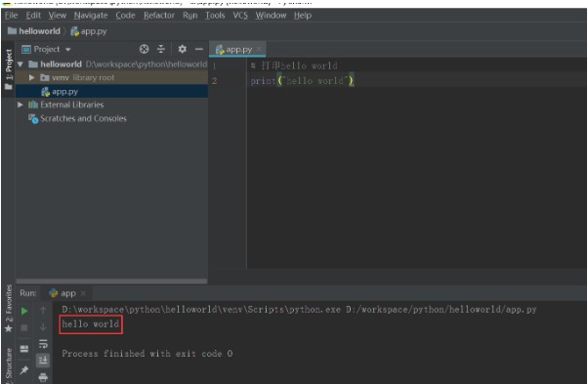Click the locate/scroll from source icon
Image resolution: width=588 pixels, height=384 pixels.
point(144,49)
